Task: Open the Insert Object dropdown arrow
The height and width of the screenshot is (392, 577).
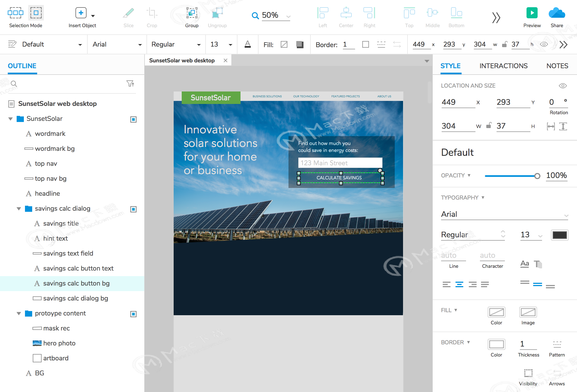Action: pyautogui.click(x=93, y=16)
